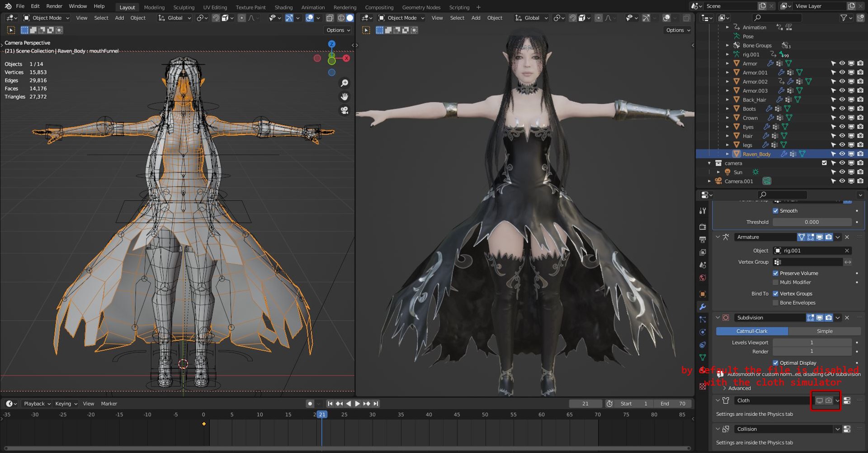Click the End frame field
Viewport: 868px width, 453px height.
coord(673,404)
